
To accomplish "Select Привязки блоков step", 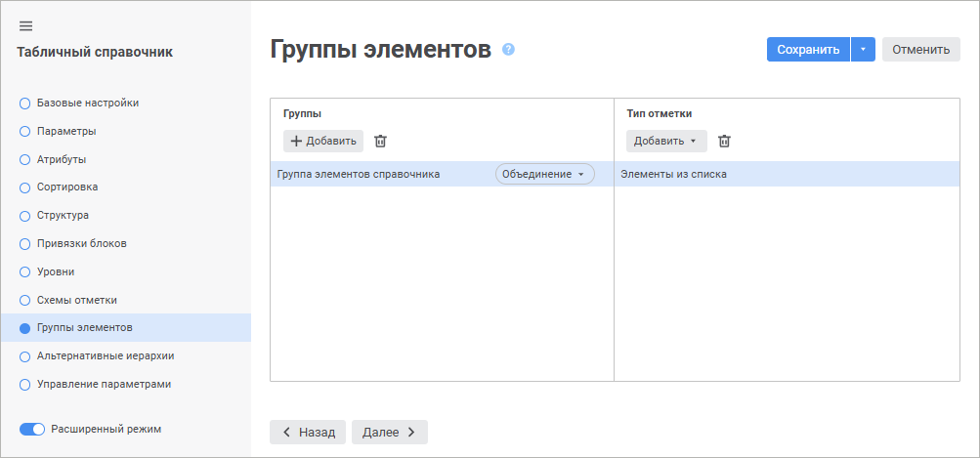I will tap(126, 244).
